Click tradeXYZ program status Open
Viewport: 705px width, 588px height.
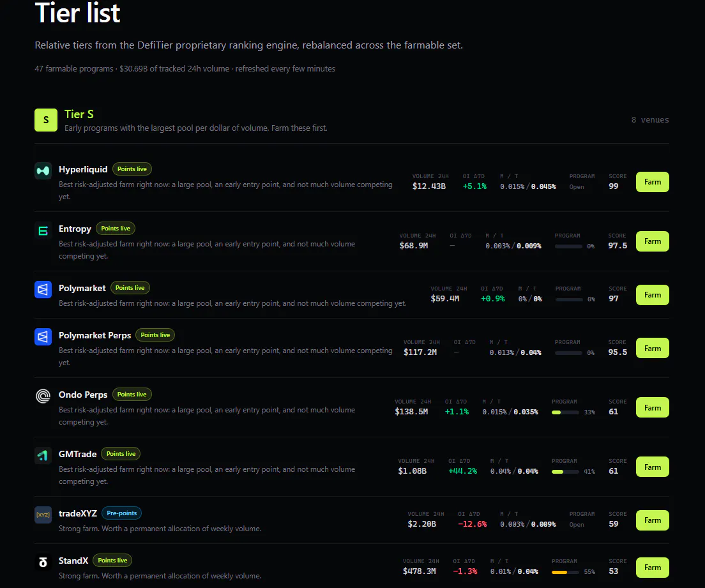(577, 525)
